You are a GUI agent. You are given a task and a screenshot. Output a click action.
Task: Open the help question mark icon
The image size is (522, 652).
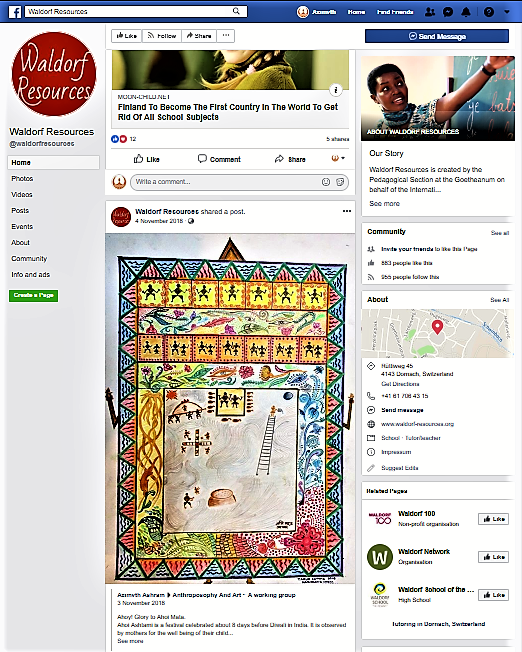tap(489, 12)
